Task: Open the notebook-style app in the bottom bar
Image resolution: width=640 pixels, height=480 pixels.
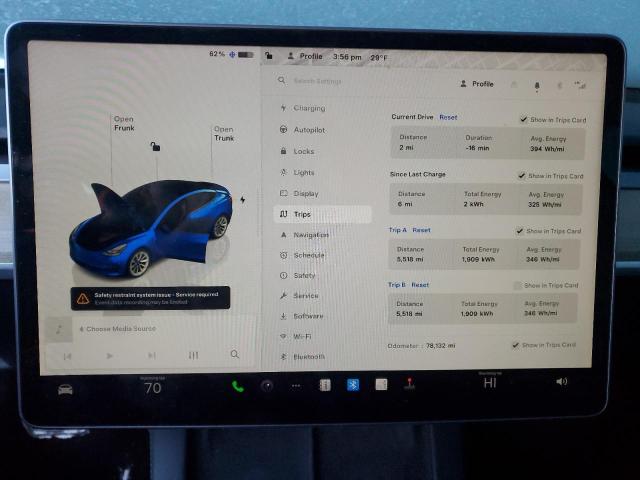Action: (x=325, y=385)
